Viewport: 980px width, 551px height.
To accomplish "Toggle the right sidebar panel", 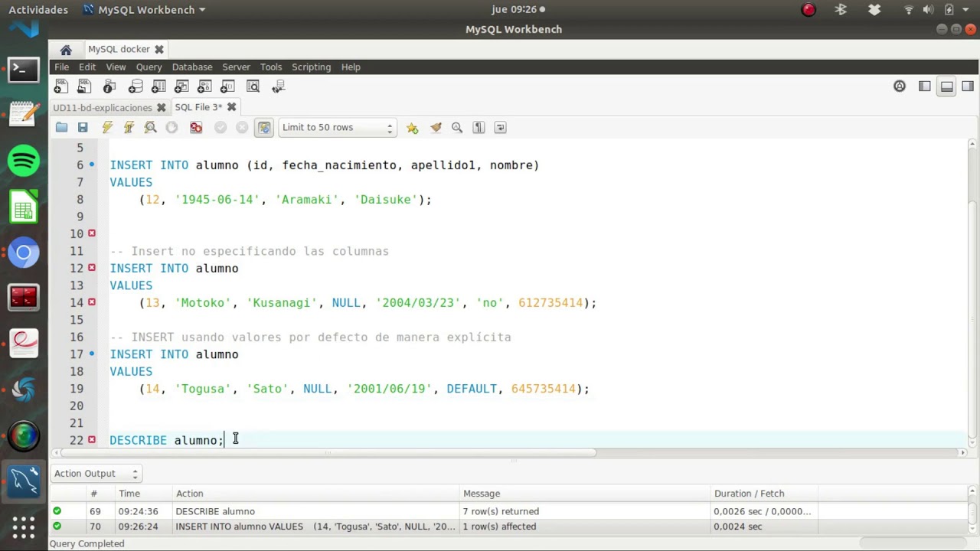I will tap(968, 86).
